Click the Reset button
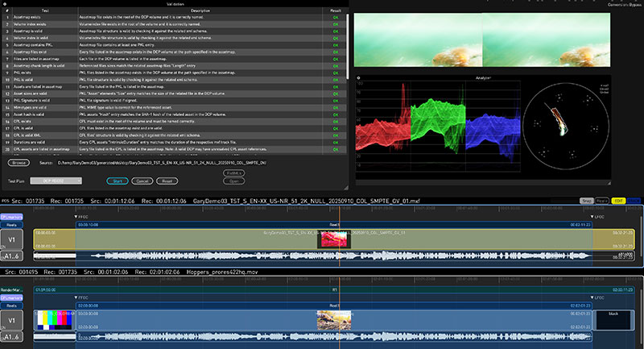 [165, 181]
